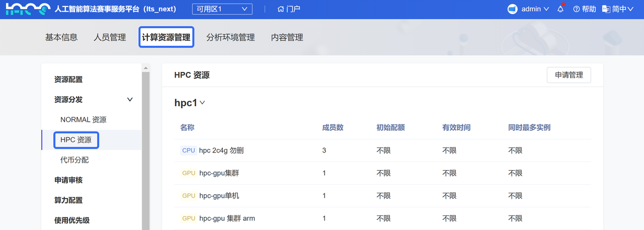The image size is (644, 230).
Task: Click the CPU tag on hpc 2c4g row
Action: 188,150
